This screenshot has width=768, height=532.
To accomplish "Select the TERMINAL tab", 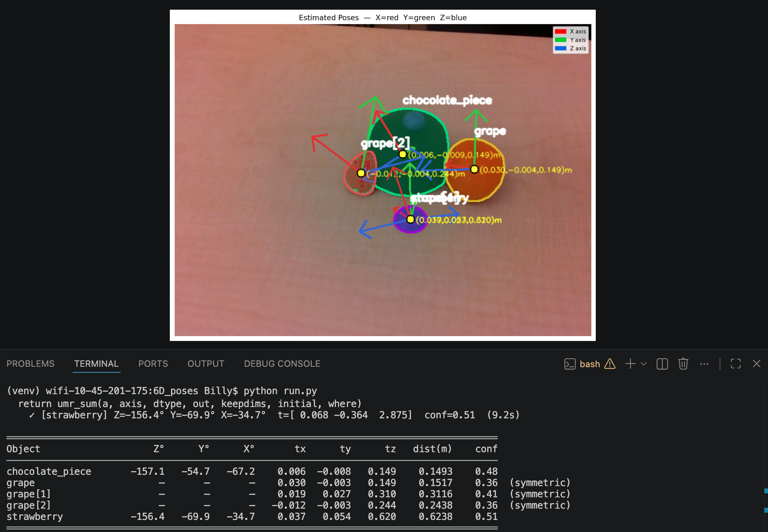I will click(96, 364).
